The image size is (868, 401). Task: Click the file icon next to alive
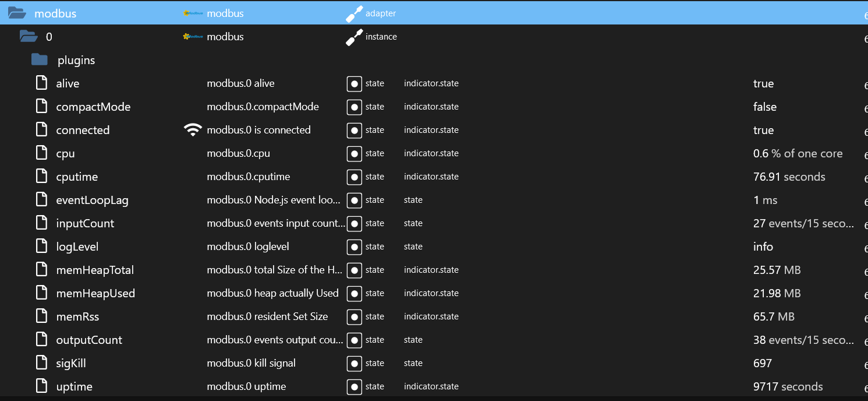[41, 83]
